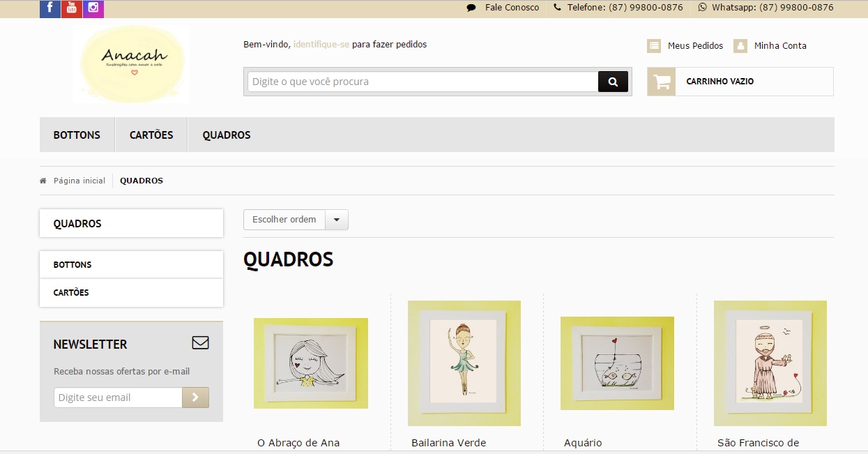Click the Anacah store logo
This screenshot has height=454, width=868.
click(131, 64)
